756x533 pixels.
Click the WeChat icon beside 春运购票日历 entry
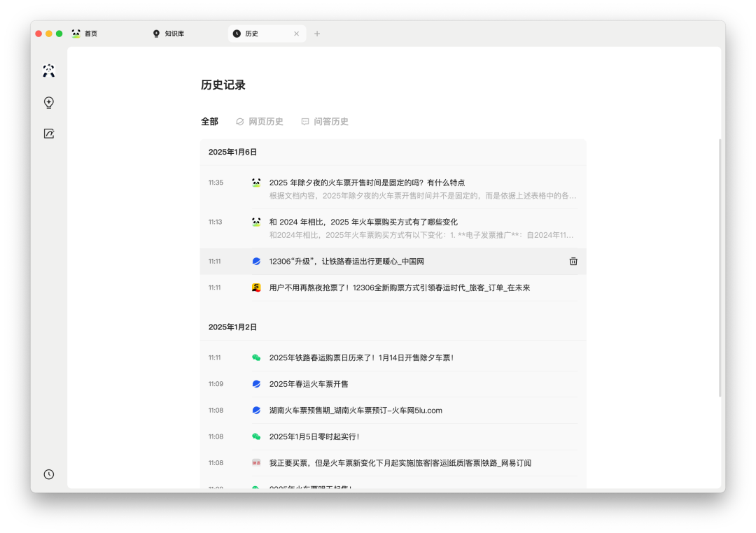tap(256, 357)
